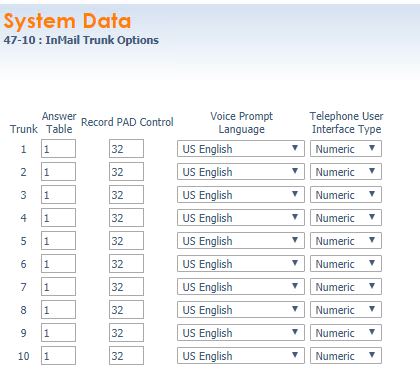This screenshot has width=420, height=374.
Task: Click Answer Table field for trunk 7
Action: 58,287
